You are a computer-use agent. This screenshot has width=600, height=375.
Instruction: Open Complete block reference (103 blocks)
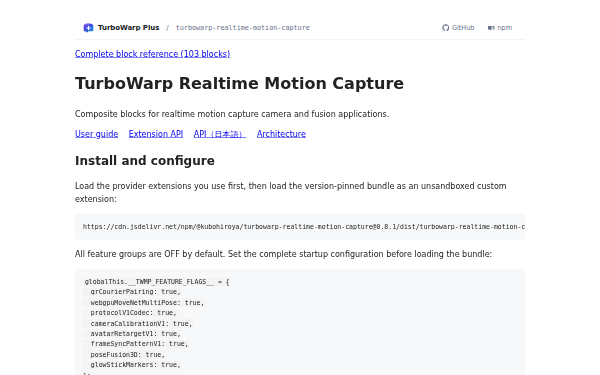tap(152, 54)
